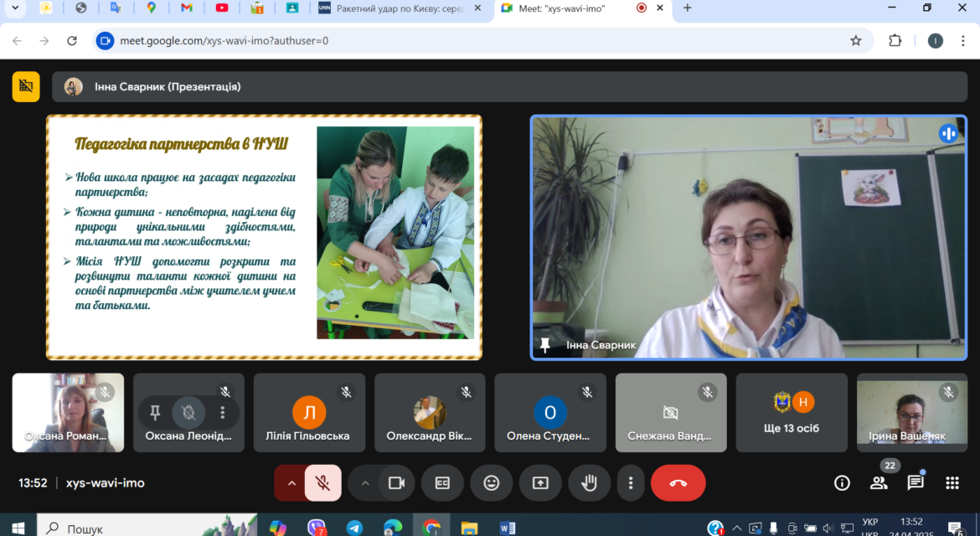Open the emoji reactions picker

[491, 483]
